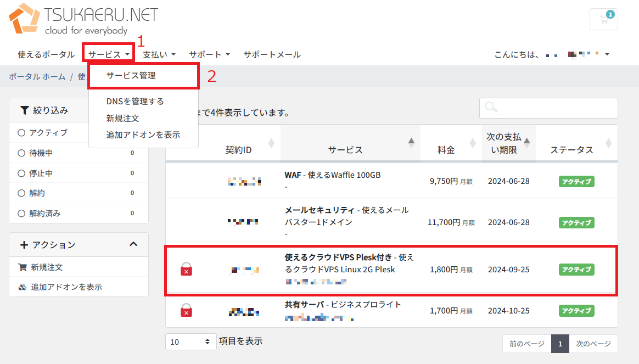Go to 次のページ
The width and height of the screenshot is (639, 364).
coord(593,344)
